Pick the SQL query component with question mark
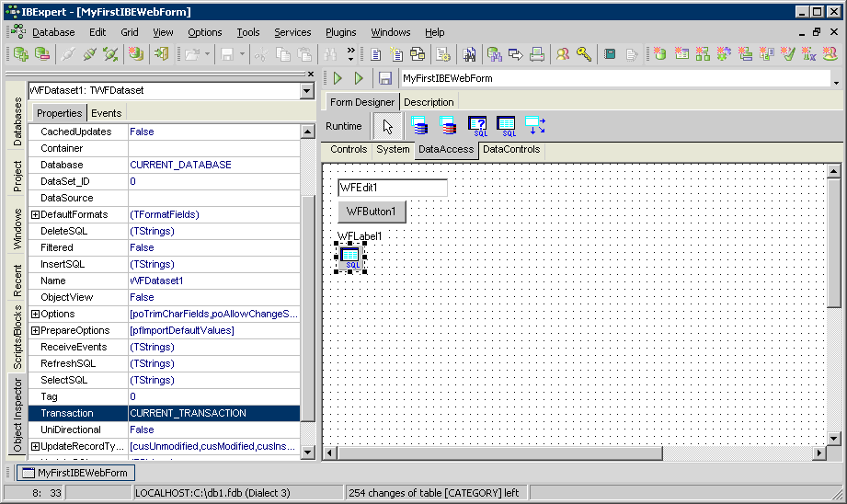Viewport: 847px width, 504px height. pos(477,126)
